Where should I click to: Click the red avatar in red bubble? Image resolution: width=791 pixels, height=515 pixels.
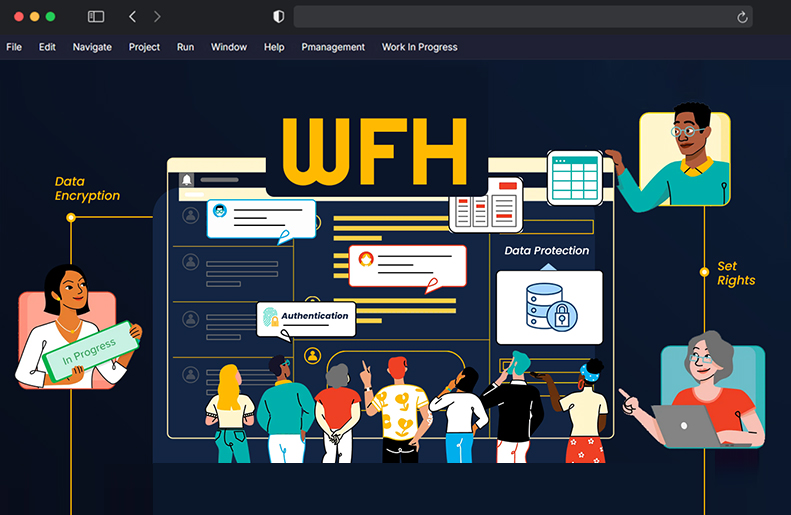click(366, 259)
